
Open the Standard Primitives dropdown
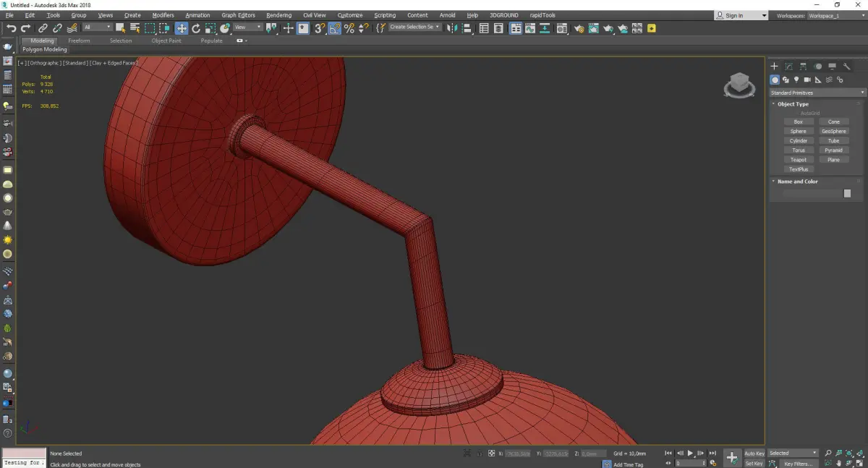[817, 93]
